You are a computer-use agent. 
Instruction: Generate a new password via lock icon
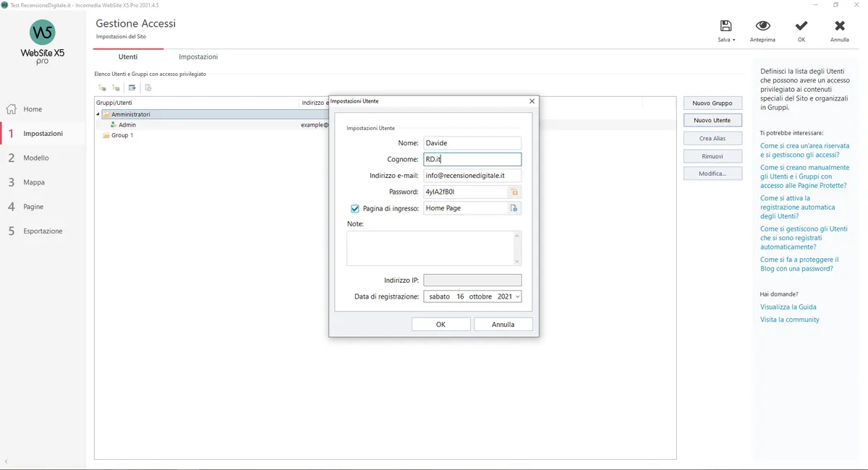[x=514, y=192]
